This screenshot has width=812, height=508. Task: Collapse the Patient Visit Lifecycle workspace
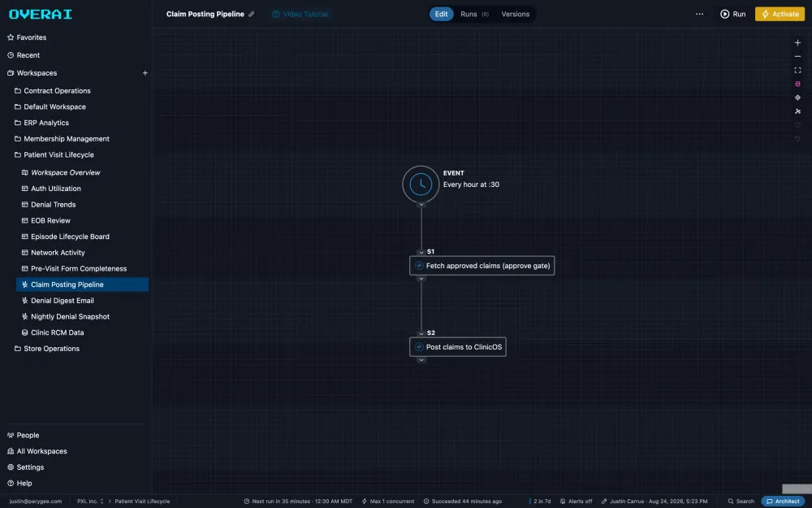[54, 154]
